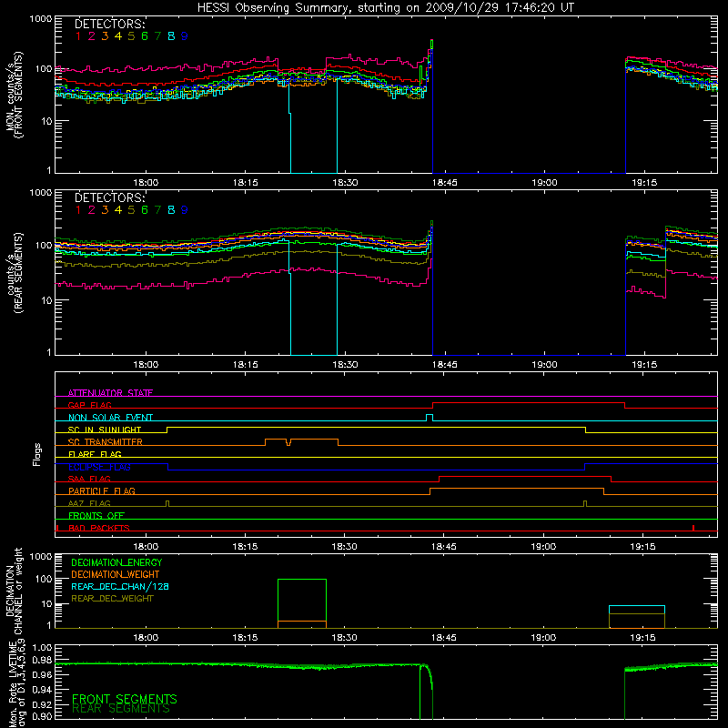Screen dimensions: 728x728
Task: Click orange detector 3 in the front segments legend
Action: coord(105,36)
